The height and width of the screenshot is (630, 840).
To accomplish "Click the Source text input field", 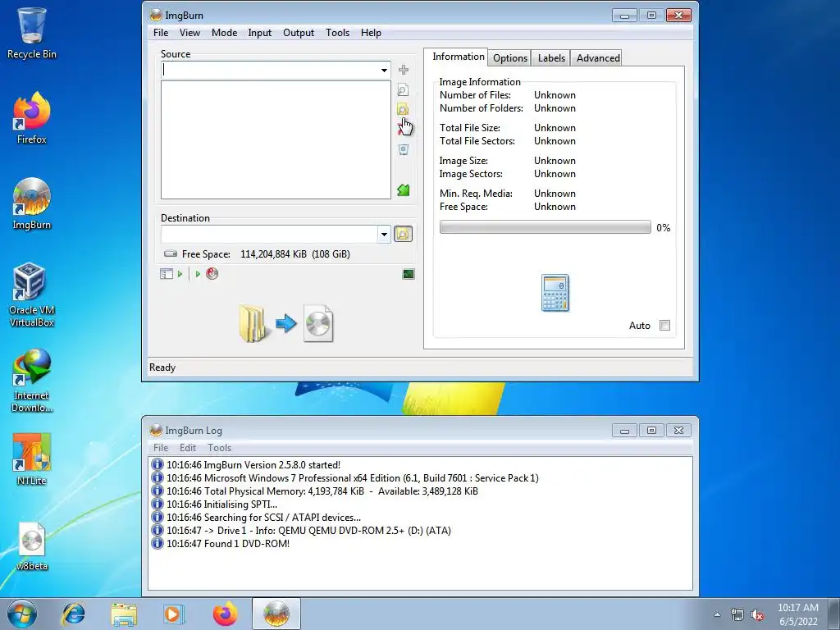I will 269,71.
